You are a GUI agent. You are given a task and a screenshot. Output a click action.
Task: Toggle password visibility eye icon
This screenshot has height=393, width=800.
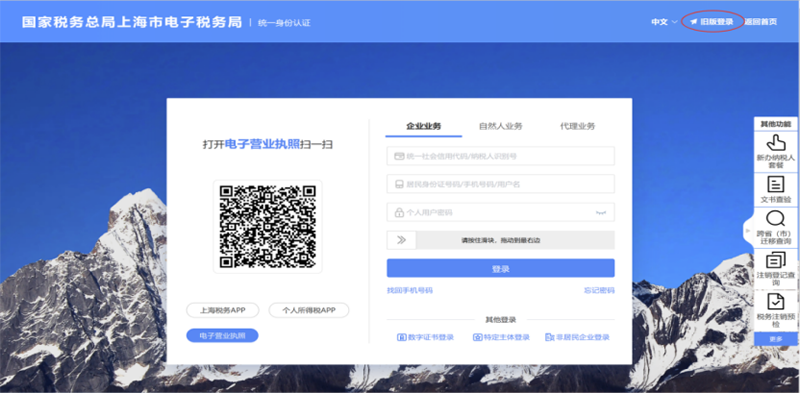(601, 212)
